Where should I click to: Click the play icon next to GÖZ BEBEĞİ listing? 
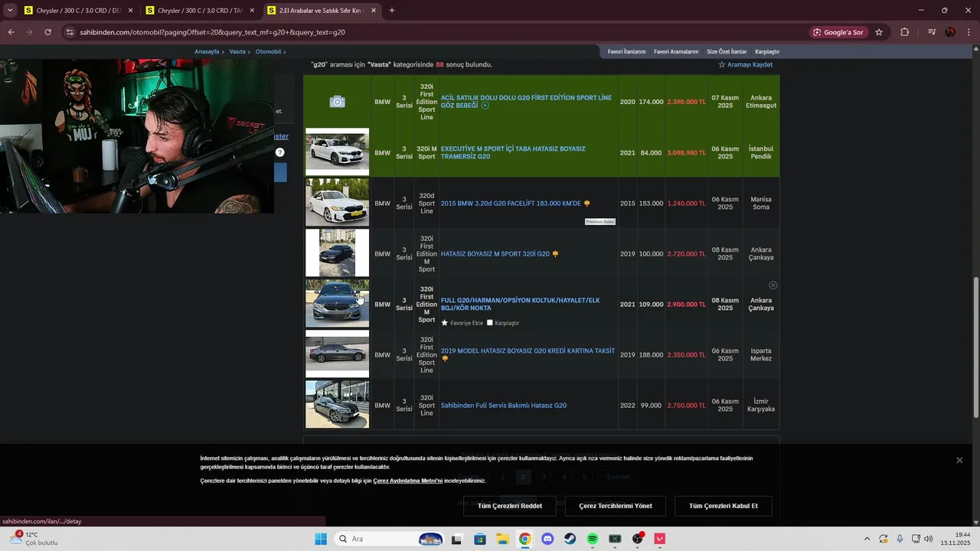tap(485, 106)
